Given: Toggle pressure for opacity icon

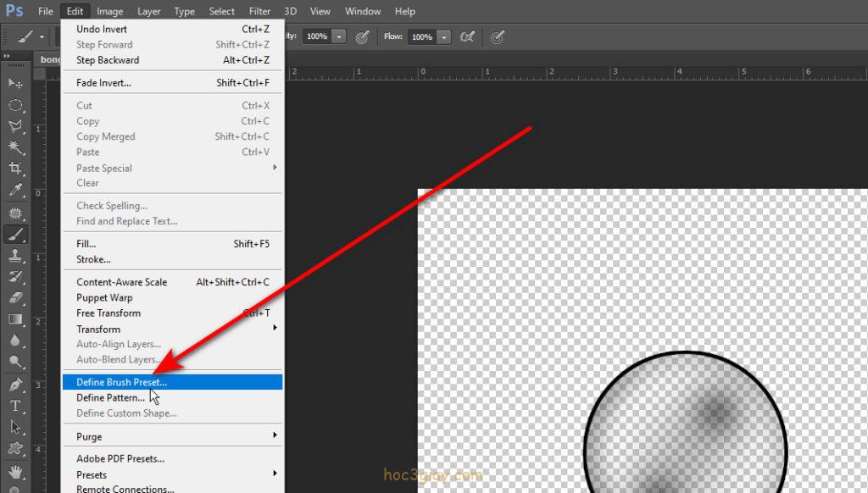Looking at the screenshot, I should [x=362, y=37].
